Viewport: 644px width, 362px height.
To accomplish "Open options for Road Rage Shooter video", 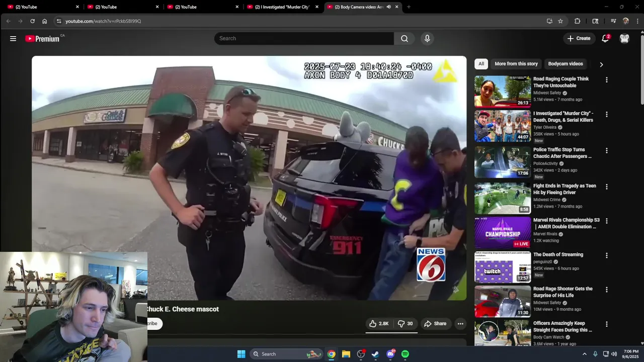I will pos(606,290).
